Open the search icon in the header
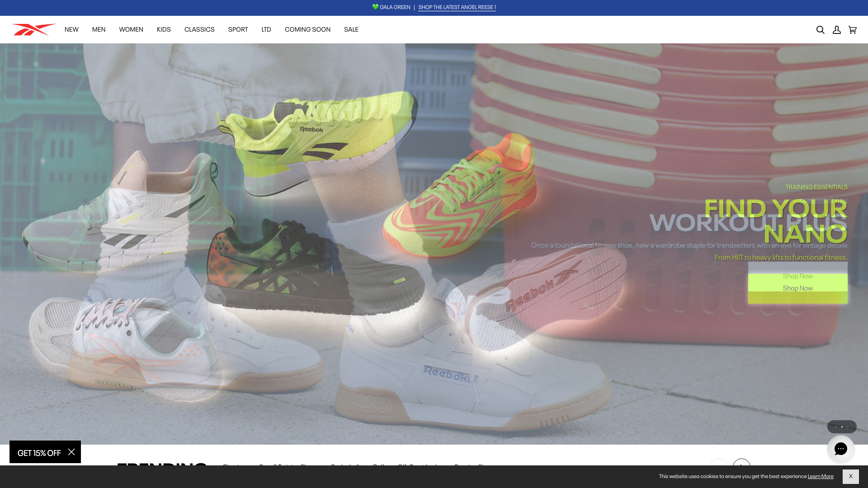Screen dimensions: 868x488 (x=820, y=30)
